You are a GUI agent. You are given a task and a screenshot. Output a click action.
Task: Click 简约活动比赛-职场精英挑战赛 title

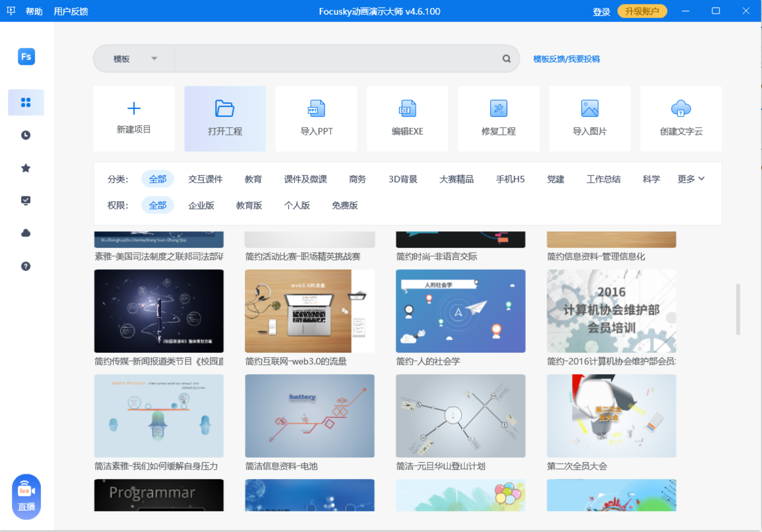(x=303, y=256)
